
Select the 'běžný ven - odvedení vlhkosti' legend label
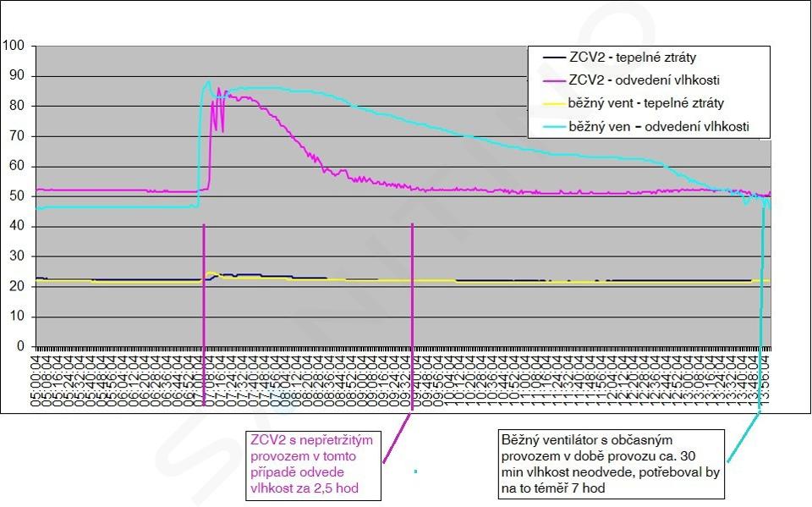tap(657, 128)
